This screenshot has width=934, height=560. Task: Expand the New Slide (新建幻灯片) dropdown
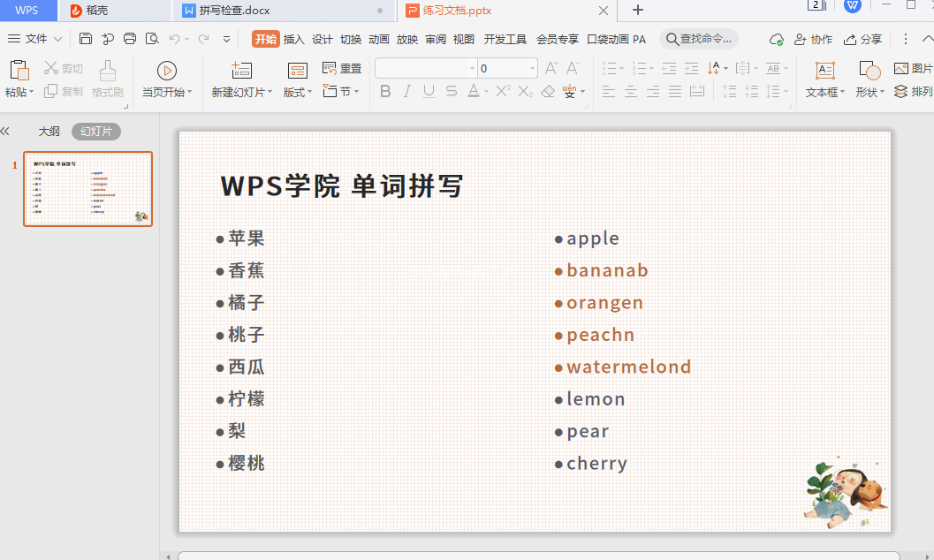[x=270, y=92]
